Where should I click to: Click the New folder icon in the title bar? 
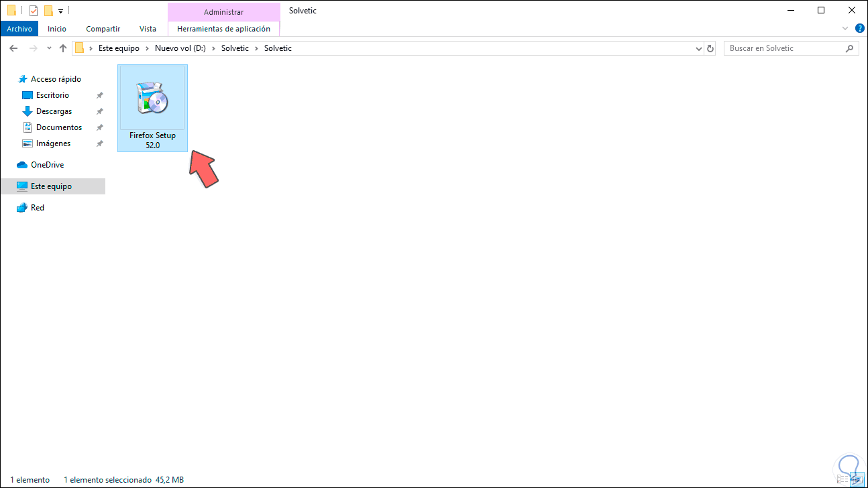48,11
